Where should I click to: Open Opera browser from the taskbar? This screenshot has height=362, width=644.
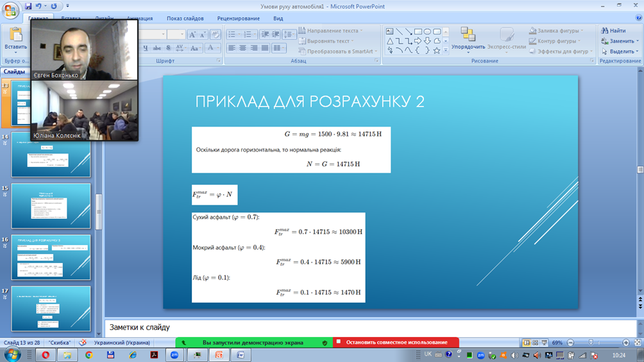click(x=46, y=355)
